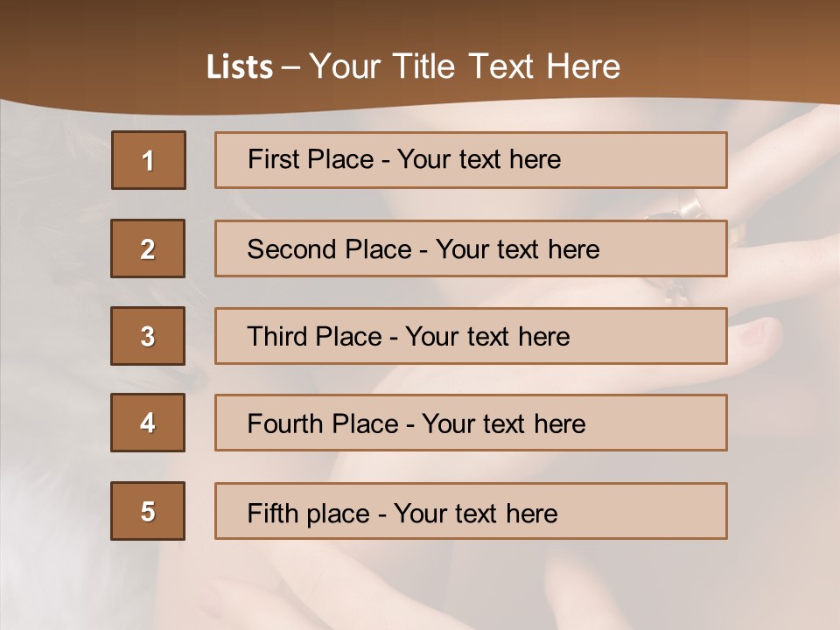Click the ring in the background photo
This screenshot has height=630, width=840.
tap(691, 208)
